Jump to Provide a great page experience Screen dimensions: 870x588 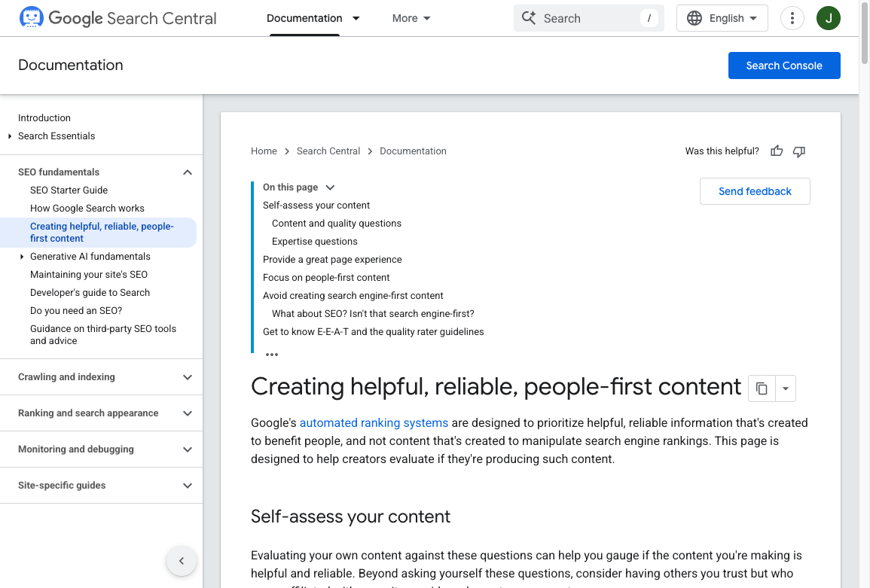pyautogui.click(x=332, y=260)
